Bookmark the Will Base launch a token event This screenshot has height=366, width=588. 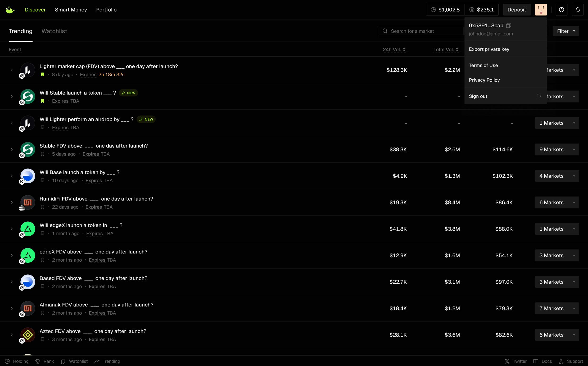tap(42, 180)
